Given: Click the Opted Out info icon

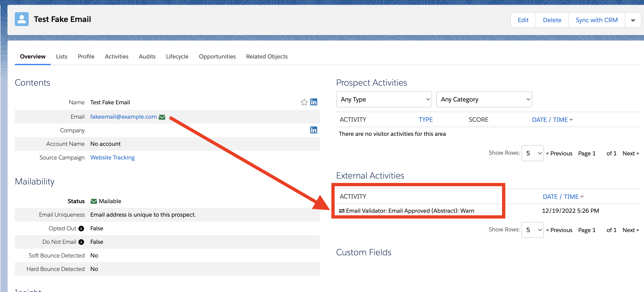Looking at the screenshot, I should click(81, 228).
